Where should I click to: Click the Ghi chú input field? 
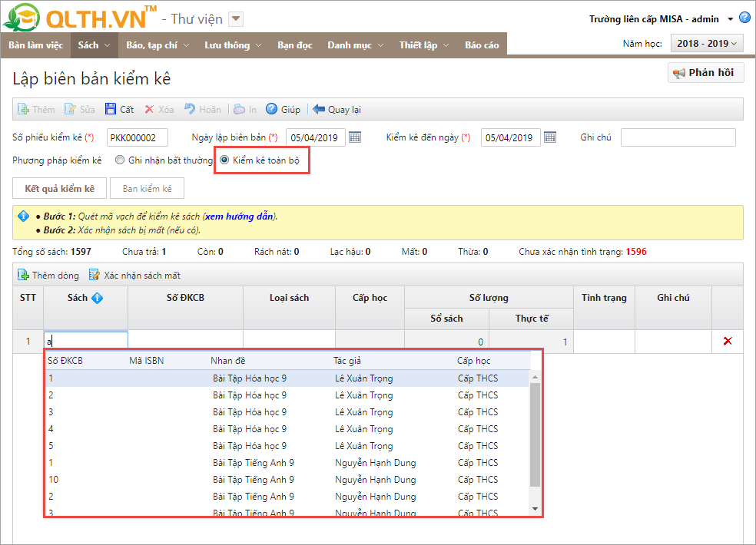click(x=678, y=137)
